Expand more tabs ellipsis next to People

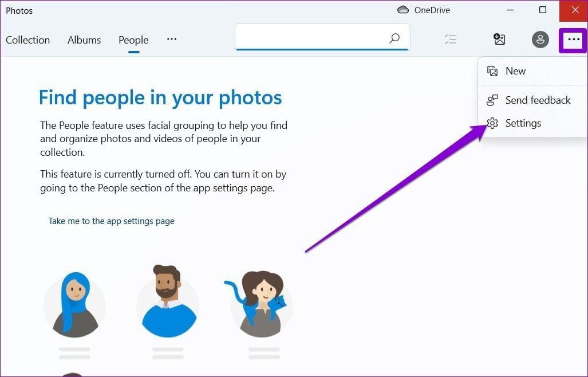click(x=171, y=39)
